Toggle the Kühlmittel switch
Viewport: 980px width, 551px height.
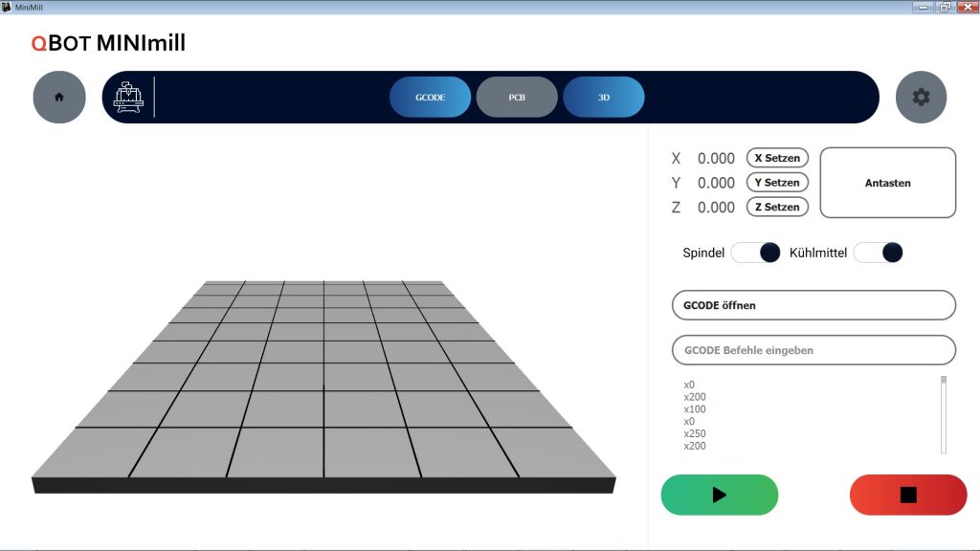[878, 253]
